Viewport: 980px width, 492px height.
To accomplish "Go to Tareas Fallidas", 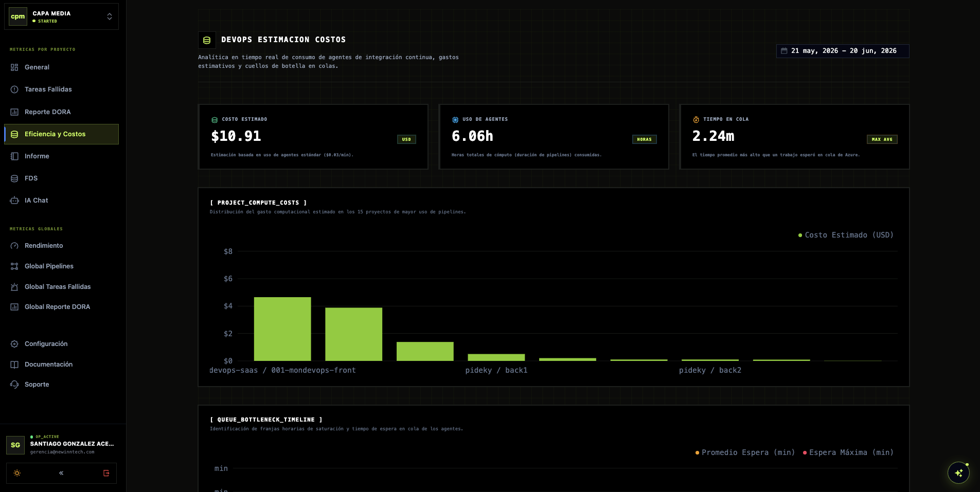I will (61, 89).
